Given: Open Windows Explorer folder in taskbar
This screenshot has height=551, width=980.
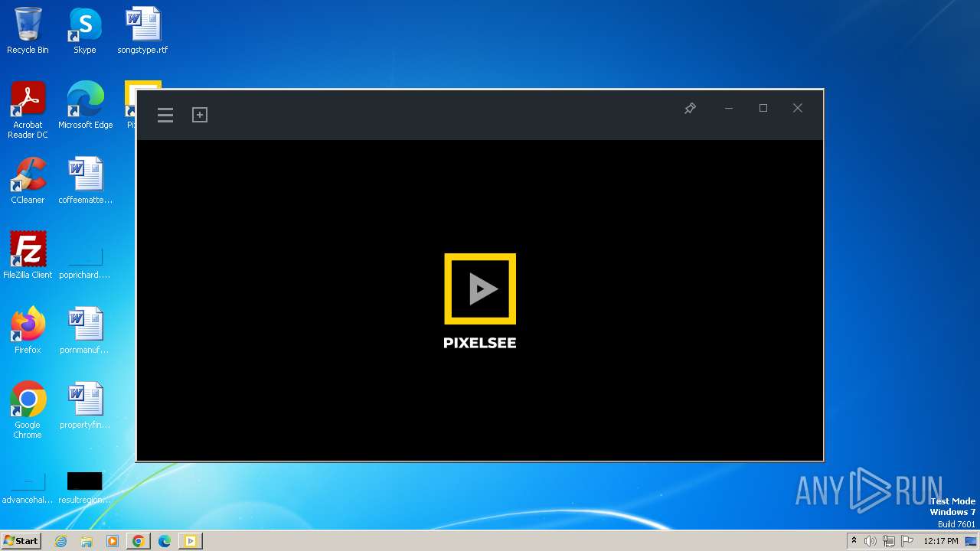Looking at the screenshot, I should click(x=87, y=541).
